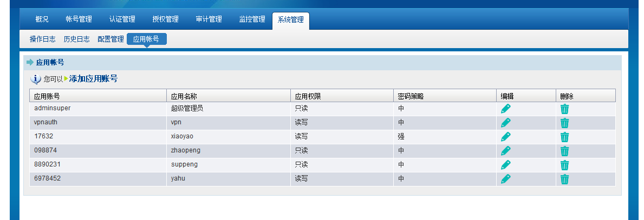Click edit pencil for yahu account
Image resolution: width=644 pixels, height=220 pixels.
505,179
